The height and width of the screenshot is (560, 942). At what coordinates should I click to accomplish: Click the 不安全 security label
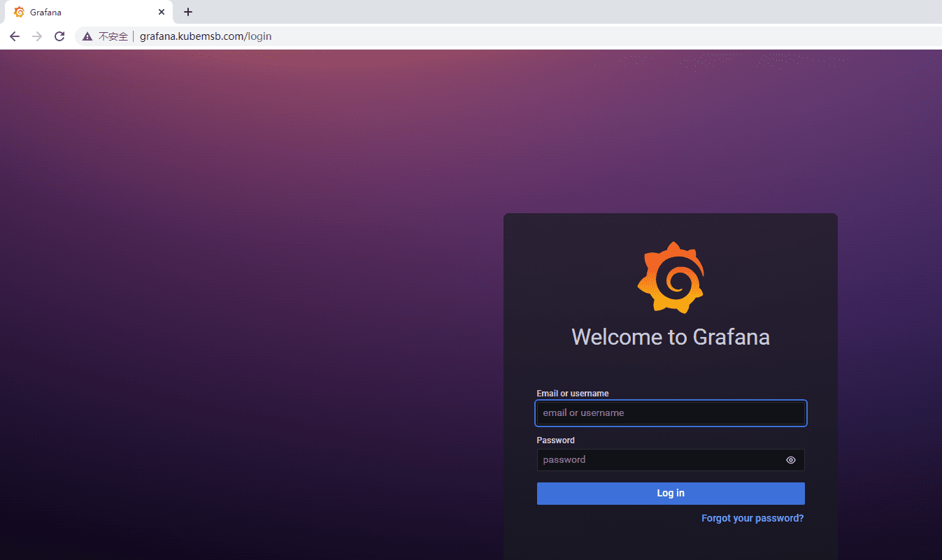point(113,36)
